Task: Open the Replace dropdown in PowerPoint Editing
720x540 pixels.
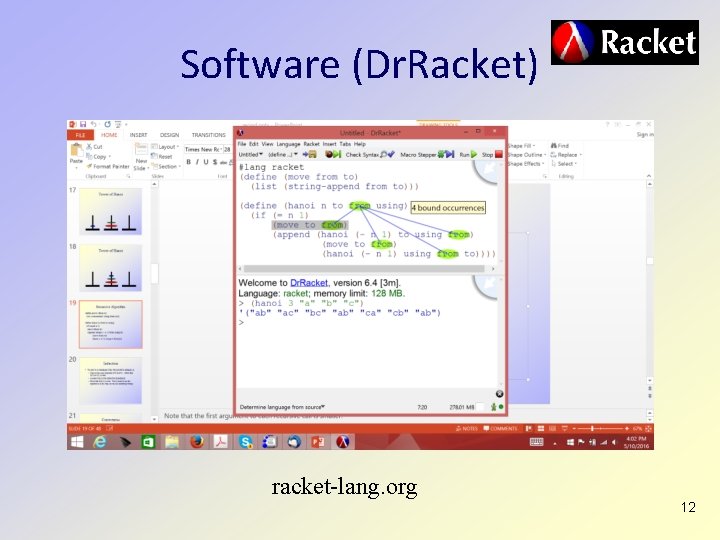Action: coord(566,155)
